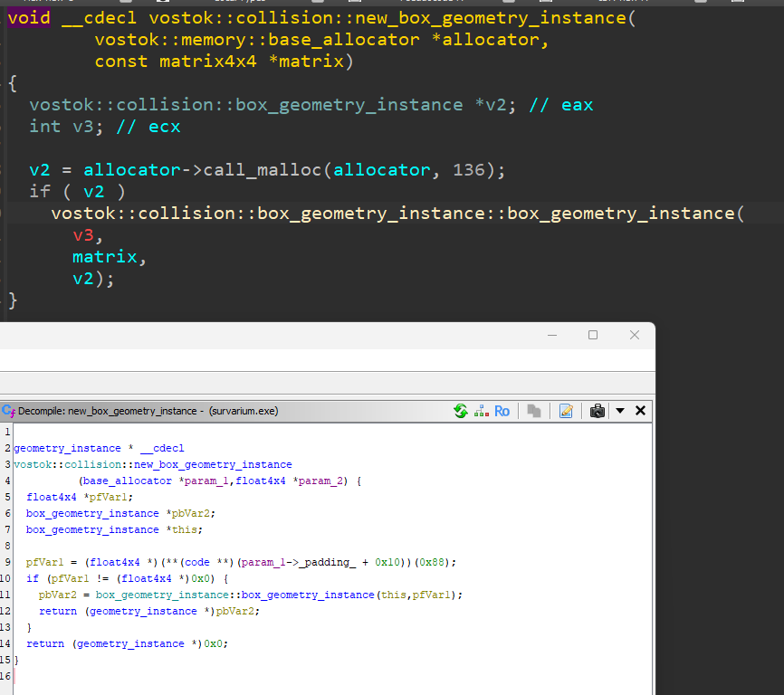Maximize the Ghidra window
Screen dimensions: 784x695
pos(593,335)
